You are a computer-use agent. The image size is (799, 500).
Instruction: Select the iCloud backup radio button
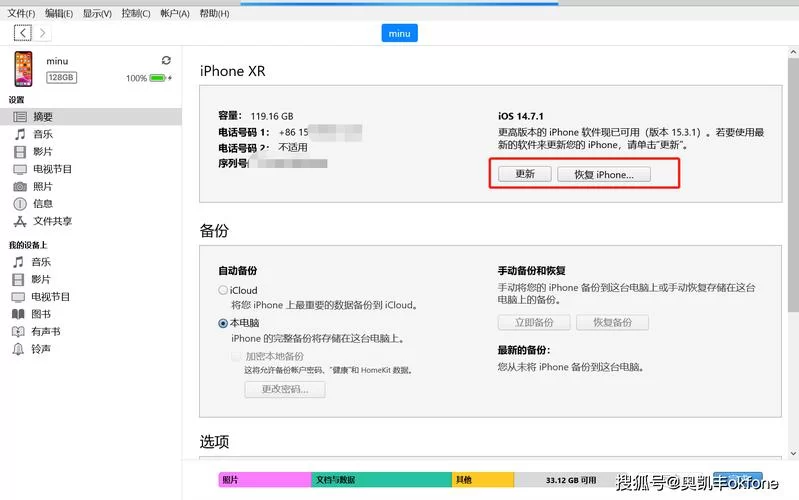pyautogui.click(x=223, y=290)
